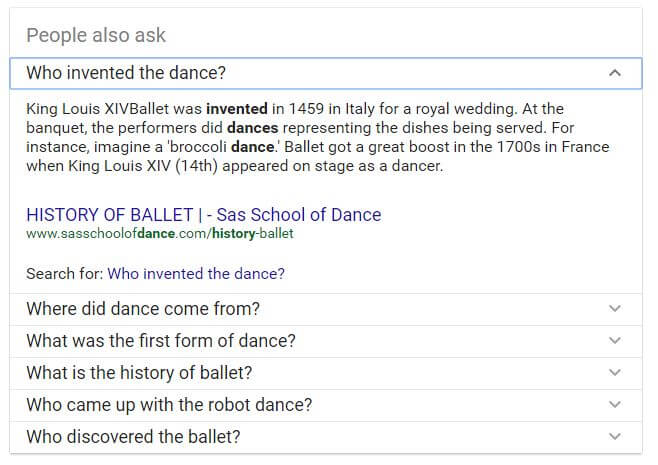The height and width of the screenshot is (465, 658).
Task: Select the 'Who invented the dance?' question text
Action: coord(126,73)
